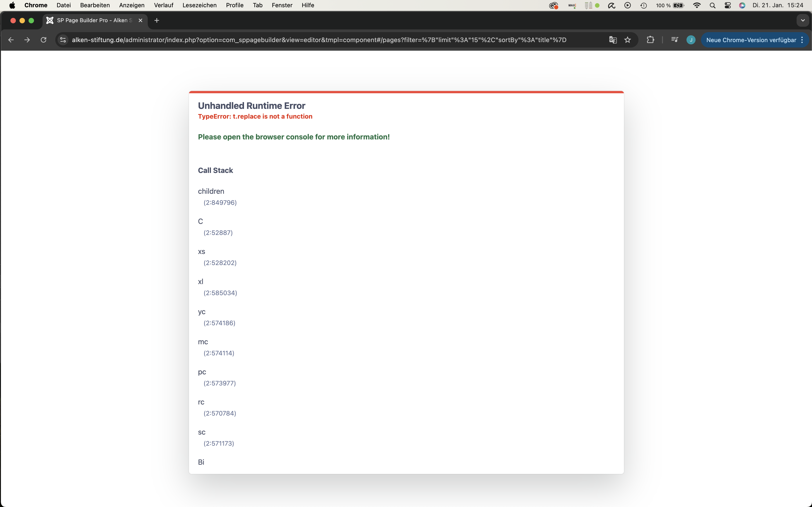The height and width of the screenshot is (507, 812).
Task: Click the address bar URL field
Action: [x=319, y=40]
